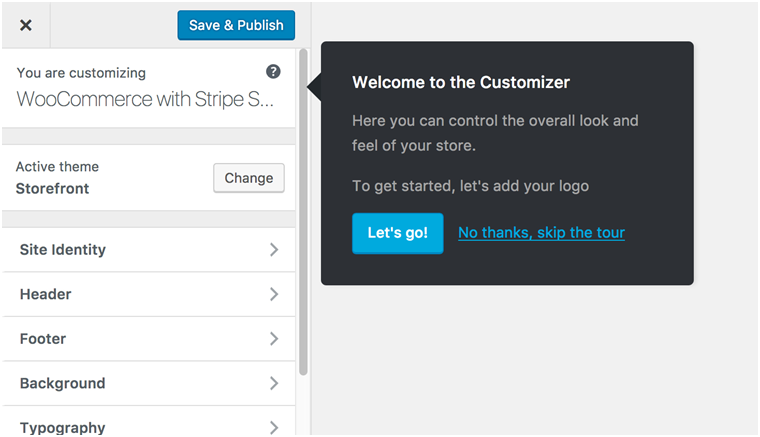The height and width of the screenshot is (437, 760).
Task: Click the Welcome to the Customizer heading
Action: coord(461,82)
